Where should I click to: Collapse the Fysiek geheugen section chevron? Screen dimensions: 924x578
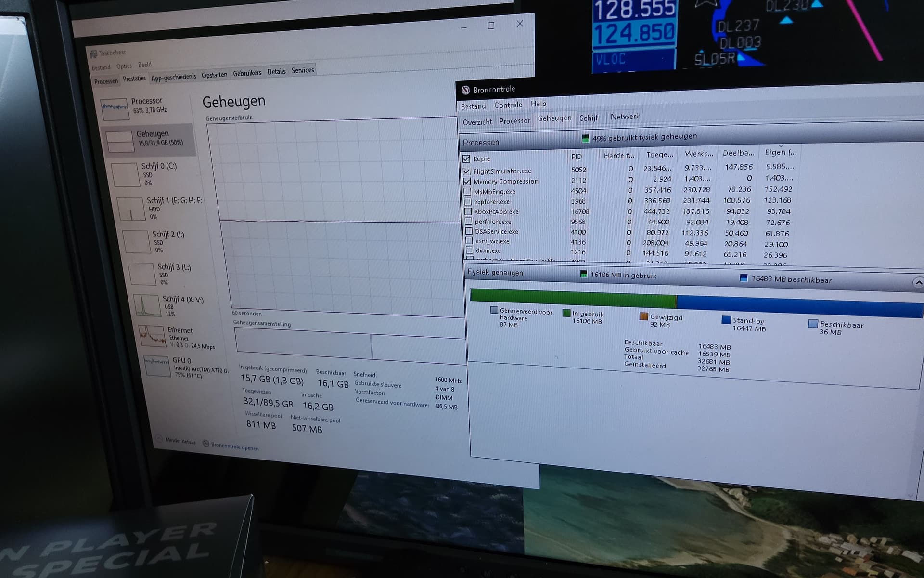[x=917, y=283]
